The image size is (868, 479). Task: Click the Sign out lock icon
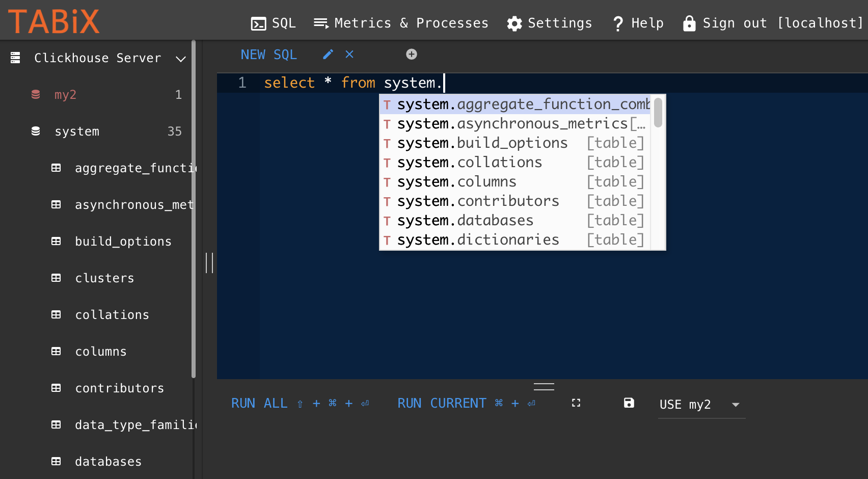coord(689,23)
